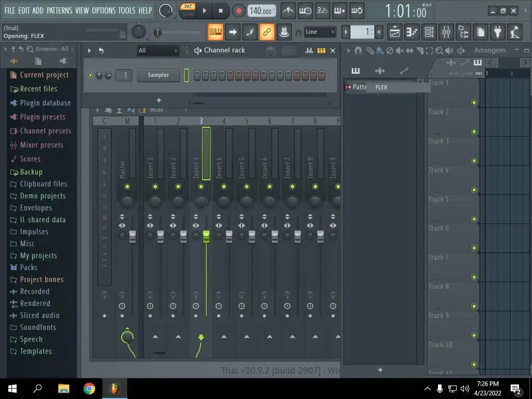Open the Piano roll view icon
The width and height of the screenshot is (532, 399).
[x=412, y=32]
